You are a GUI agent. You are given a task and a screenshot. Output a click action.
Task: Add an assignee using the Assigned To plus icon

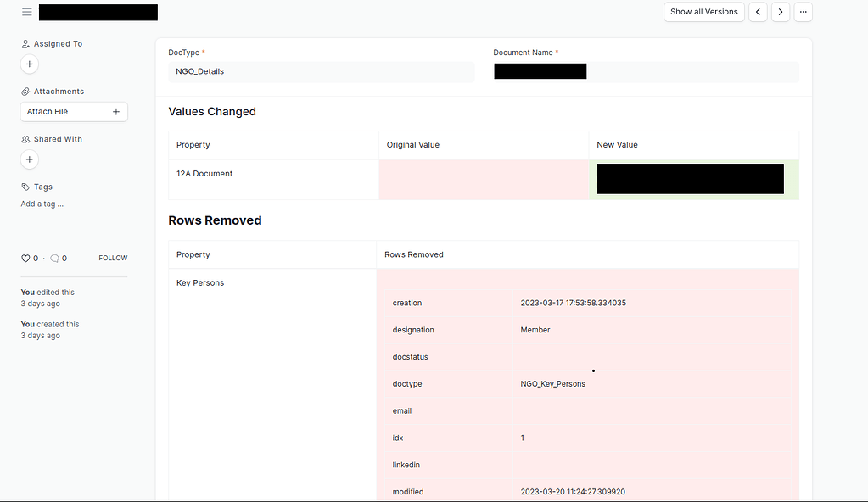pos(29,64)
